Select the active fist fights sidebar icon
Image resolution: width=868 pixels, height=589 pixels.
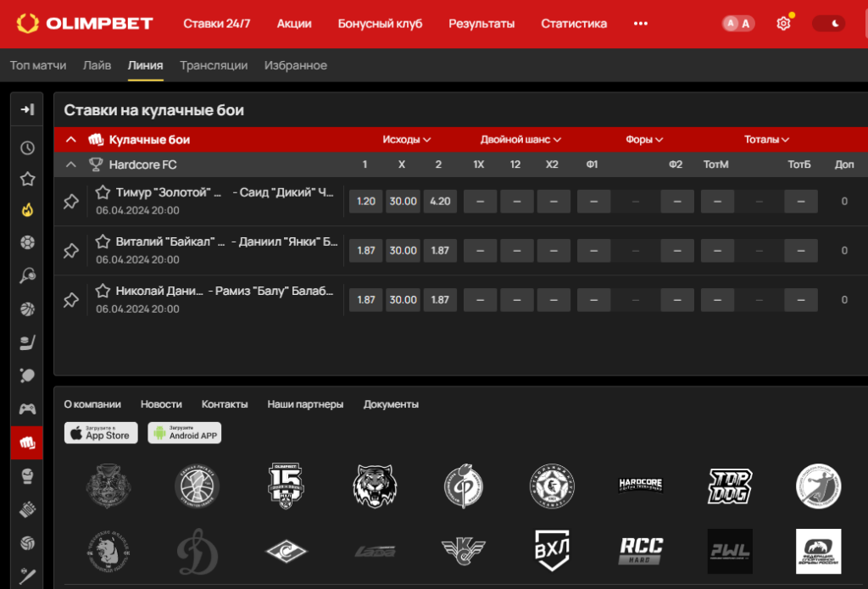tap(26, 442)
